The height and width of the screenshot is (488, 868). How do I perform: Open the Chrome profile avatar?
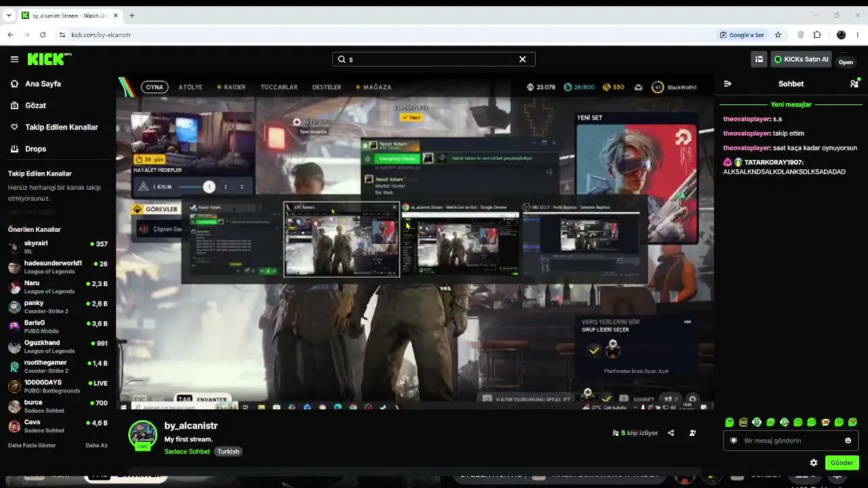[x=841, y=35]
